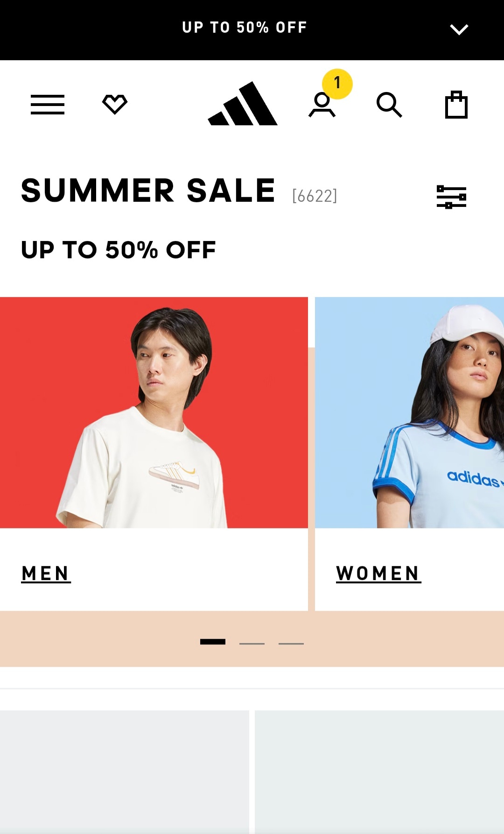Open the account profile icon
The height and width of the screenshot is (834, 504).
pos(322,105)
